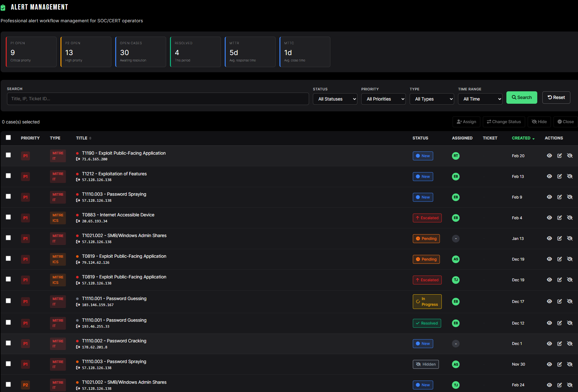Hide the T1110.003 Password Spraying alert with eye-off
The height and width of the screenshot is (392, 578).
tap(570, 197)
